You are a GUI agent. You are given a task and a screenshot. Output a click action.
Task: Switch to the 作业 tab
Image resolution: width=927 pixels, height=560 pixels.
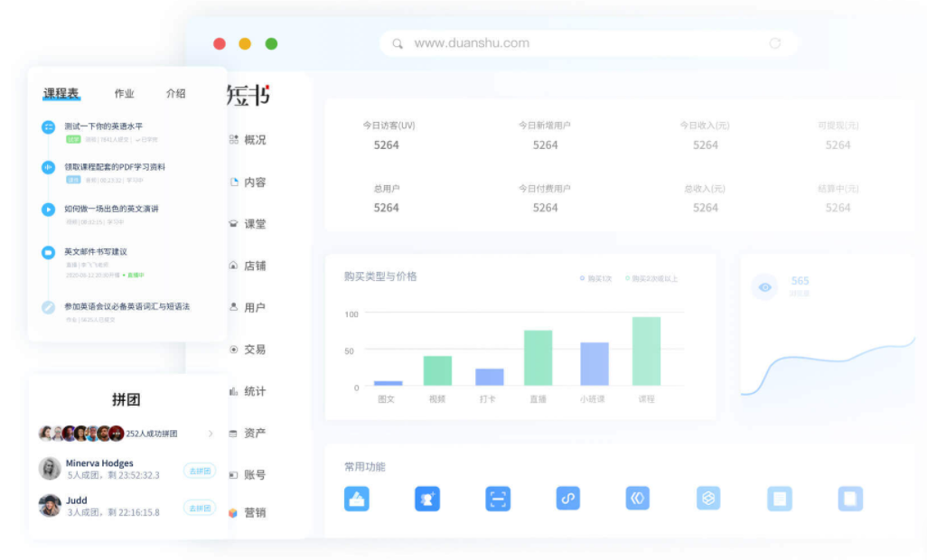[124, 94]
